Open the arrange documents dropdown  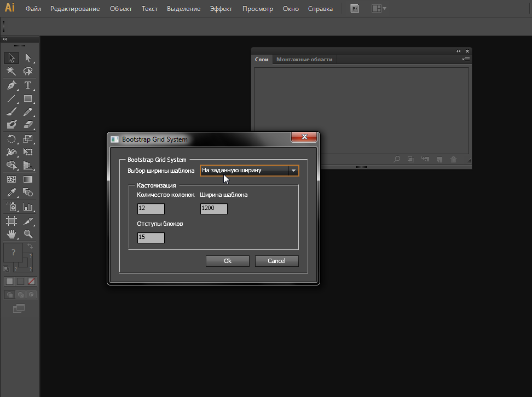378,8
